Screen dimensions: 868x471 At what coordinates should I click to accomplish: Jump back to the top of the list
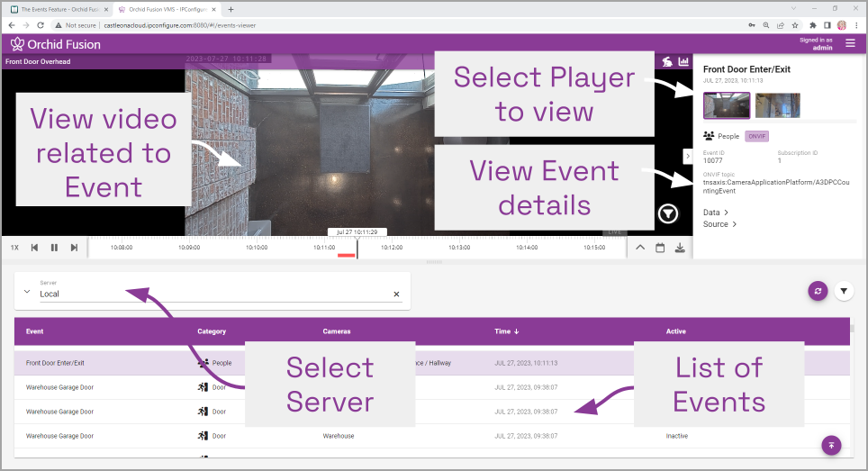[831, 445]
